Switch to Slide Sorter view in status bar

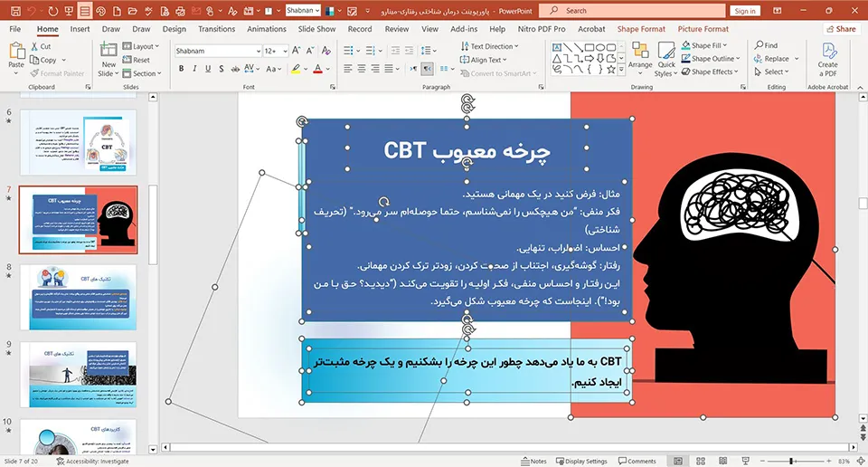point(700,461)
